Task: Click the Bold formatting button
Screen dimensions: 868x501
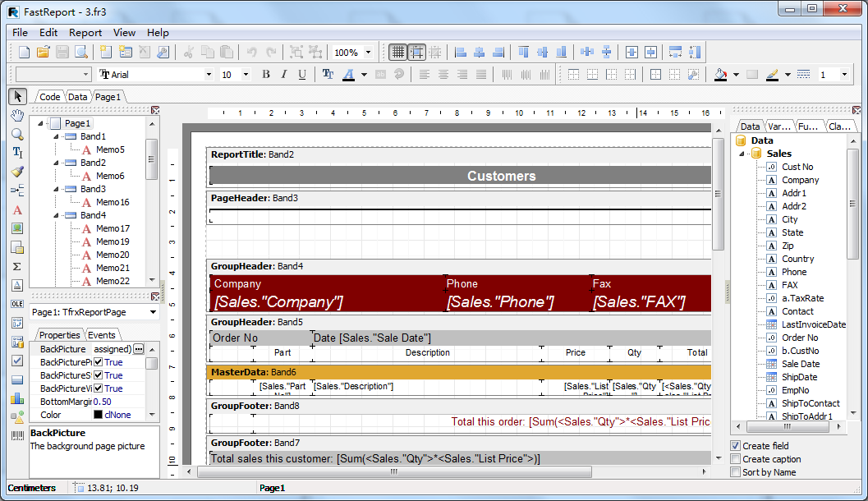Action: click(265, 75)
